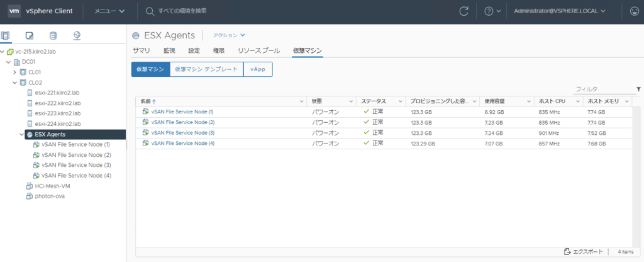644x262 pixels.
Task: Click the filter funnel icon
Action: [x=639, y=89]
